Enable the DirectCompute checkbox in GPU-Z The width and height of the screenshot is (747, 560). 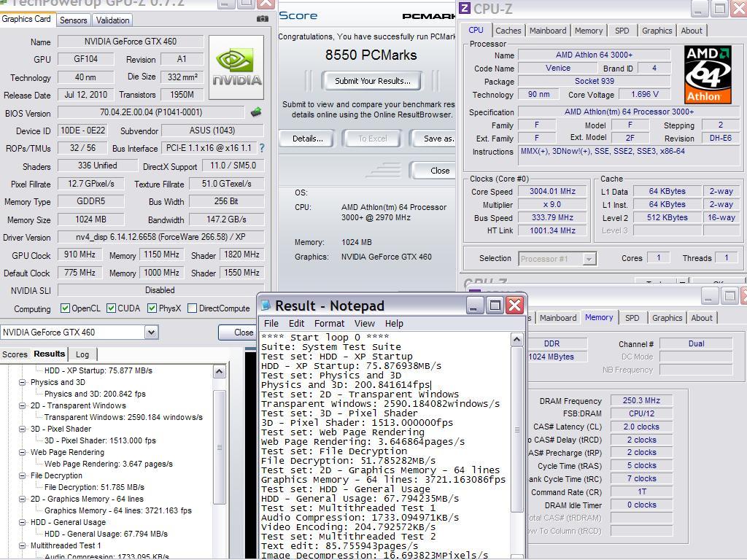[x=192, y=308]
